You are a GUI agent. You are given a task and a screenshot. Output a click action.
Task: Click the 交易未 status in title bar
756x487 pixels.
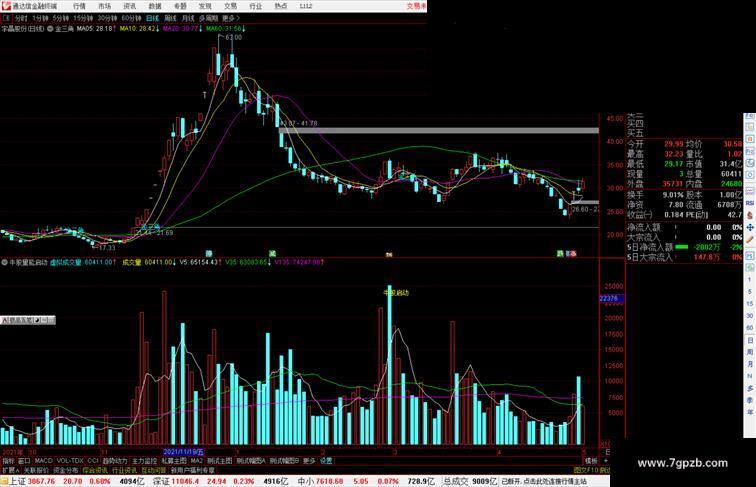tap(416, 6)
